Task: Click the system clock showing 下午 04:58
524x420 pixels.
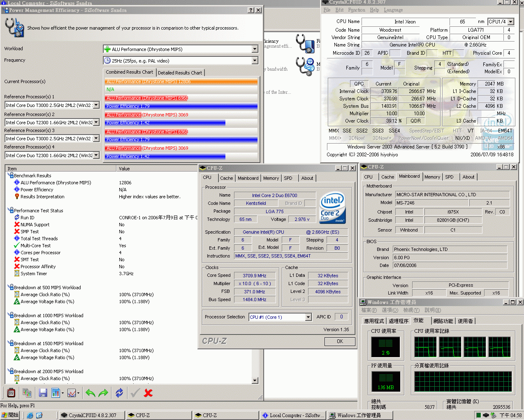Action: pos(510,415)
